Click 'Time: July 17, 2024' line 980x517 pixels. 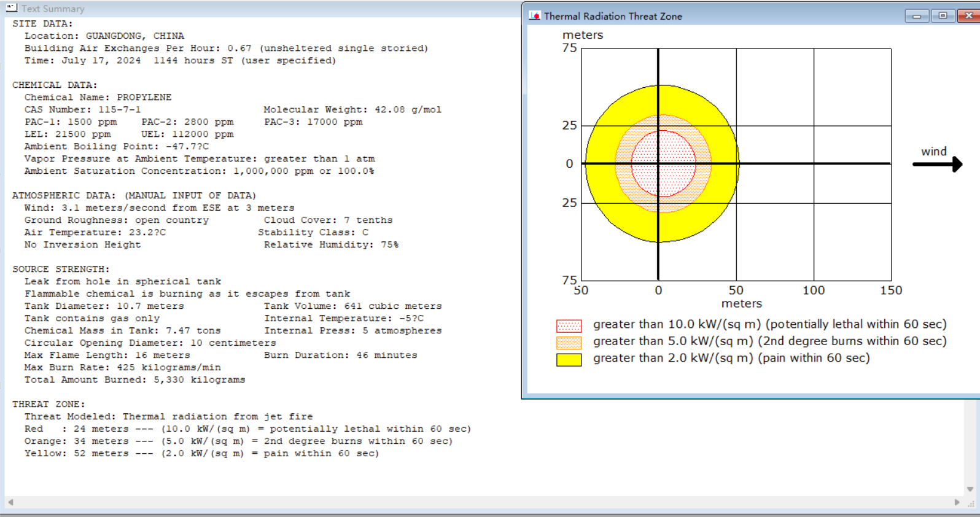click(180, 60)
